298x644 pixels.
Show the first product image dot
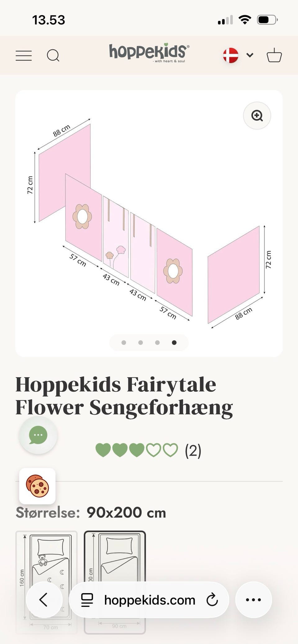click(x=124, y=342)
